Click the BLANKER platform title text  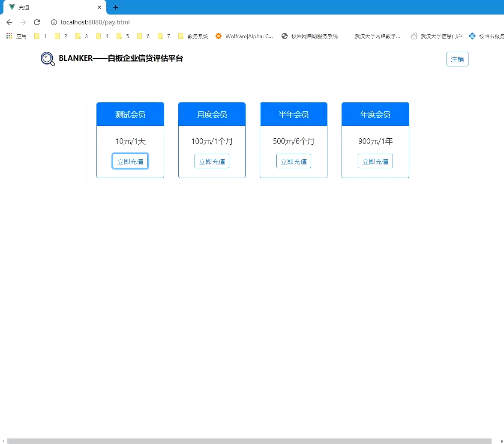(121, 58)
